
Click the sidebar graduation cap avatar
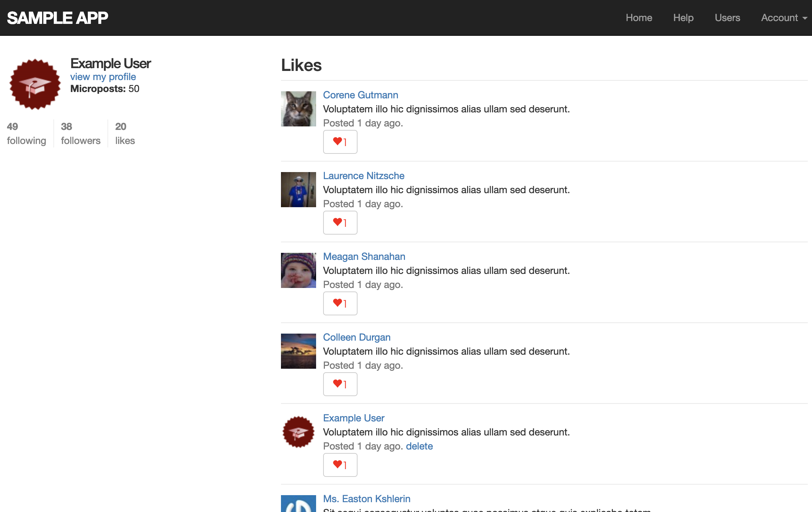point(35,84)
